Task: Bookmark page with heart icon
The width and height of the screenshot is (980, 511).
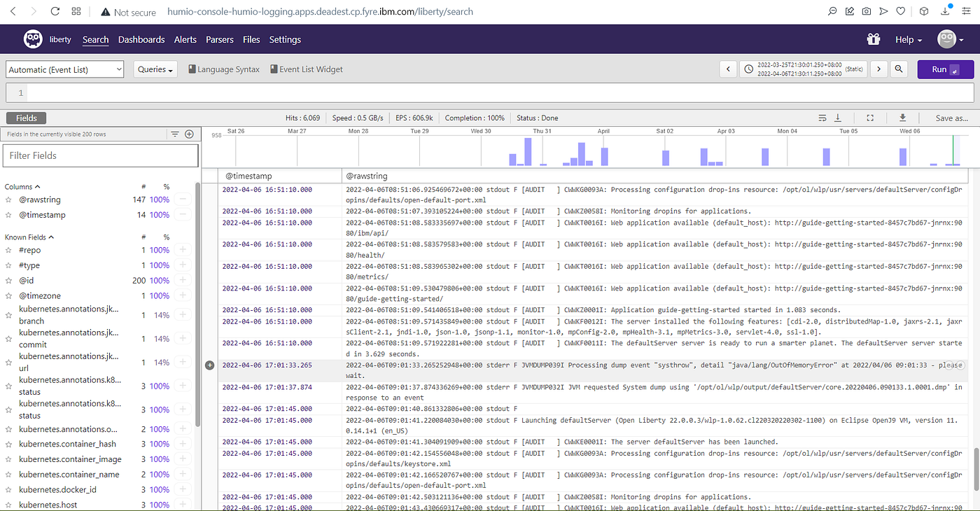Action: pyautogui.click(x=902, y=11)
